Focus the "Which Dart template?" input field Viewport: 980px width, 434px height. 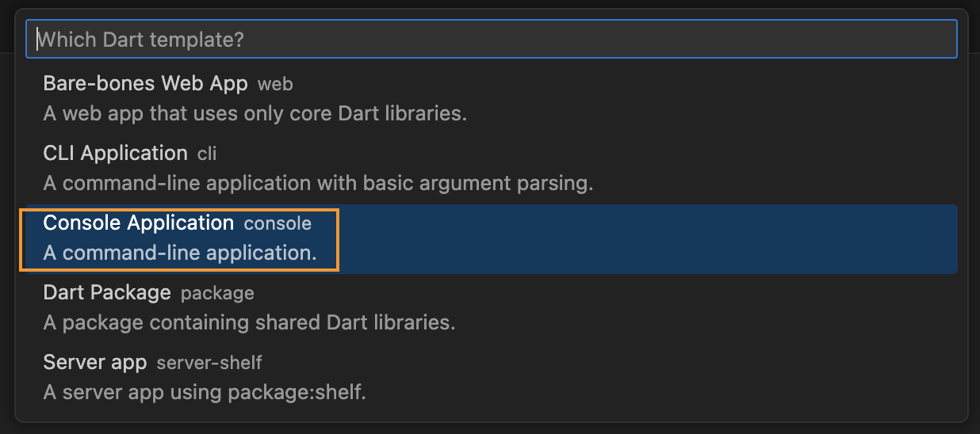point(492,39)
